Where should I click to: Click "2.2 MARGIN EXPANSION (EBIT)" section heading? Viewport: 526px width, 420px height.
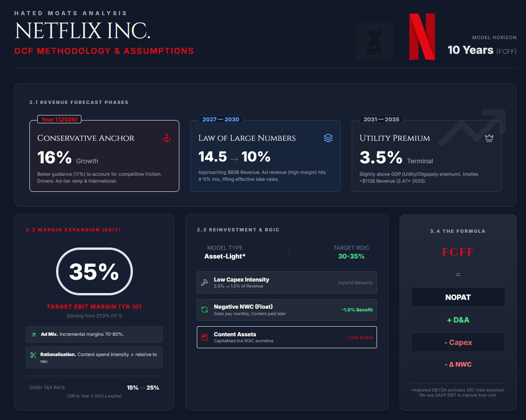(x=73, y=230)
